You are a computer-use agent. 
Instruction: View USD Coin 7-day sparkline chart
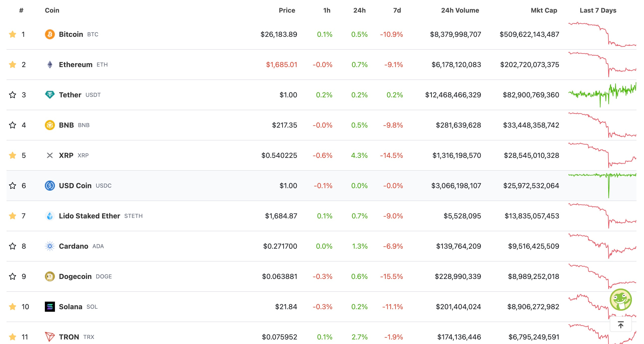[x=602, y=186]
